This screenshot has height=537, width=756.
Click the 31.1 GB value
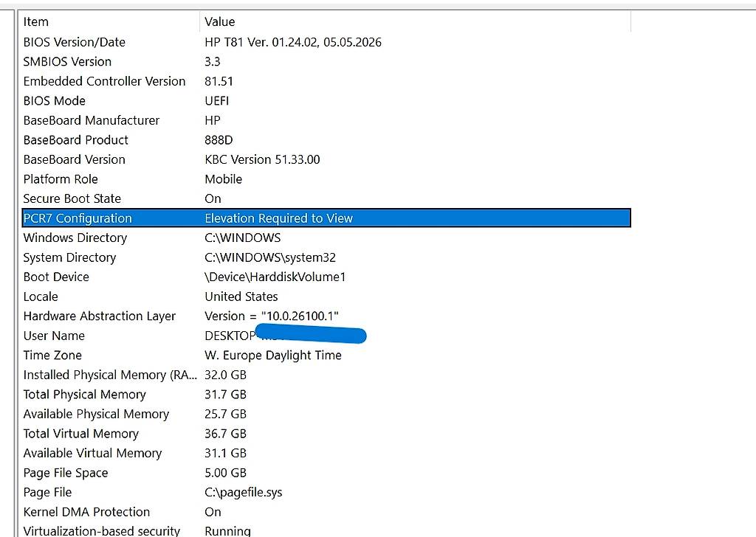225,453
